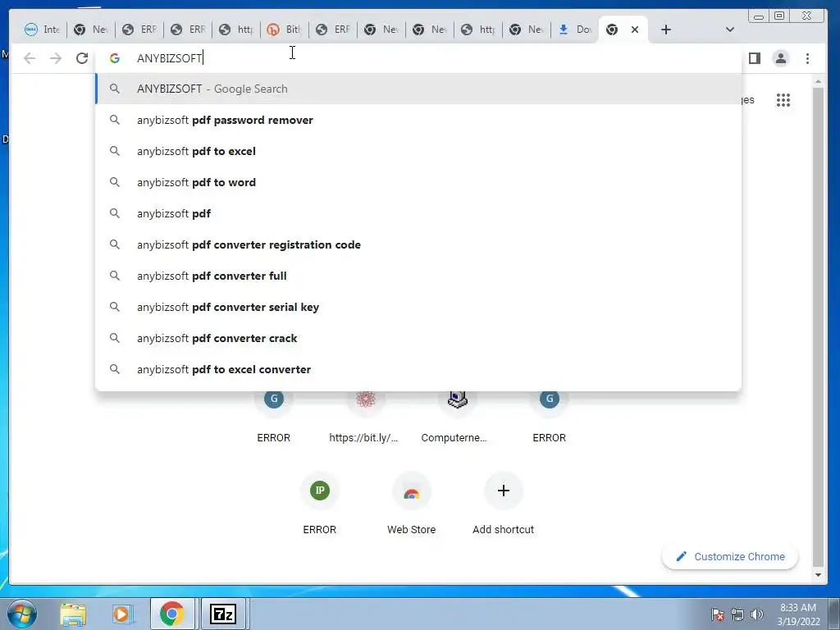840x630 pixels.
Task: Click the taskbar clock showing 8:33 AM
Action: [x=798, y=614]
